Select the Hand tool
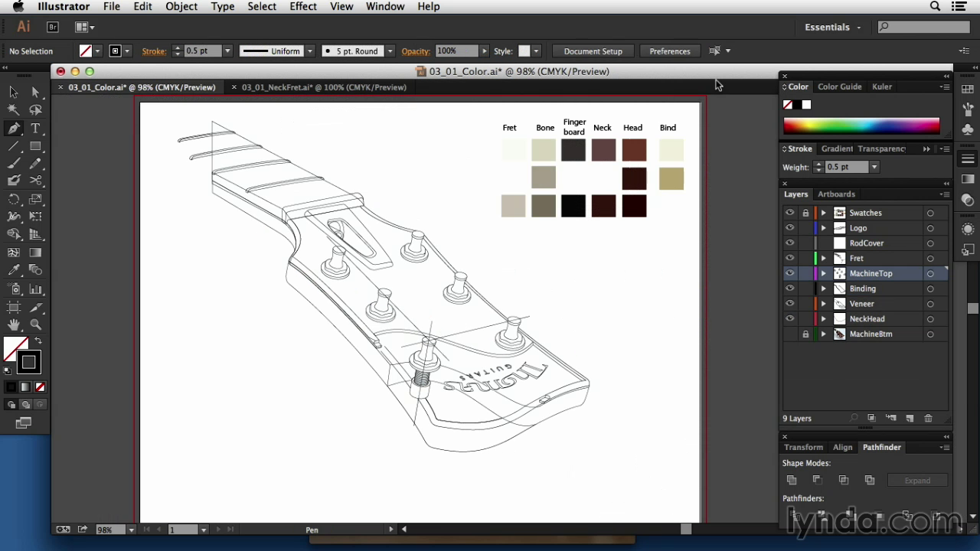This screenshot has height=551, width=980. point(14,325)
